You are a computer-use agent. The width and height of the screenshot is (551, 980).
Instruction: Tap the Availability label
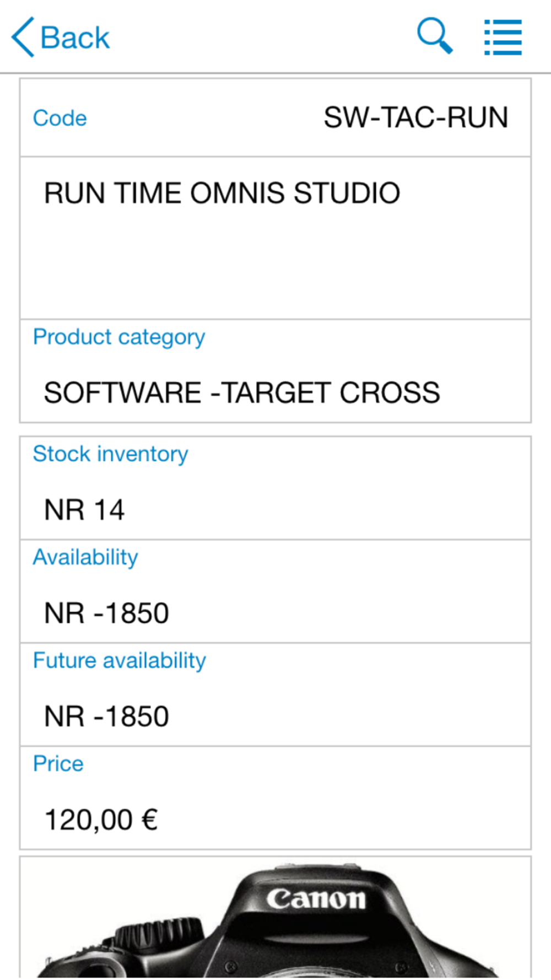(85, 557)
